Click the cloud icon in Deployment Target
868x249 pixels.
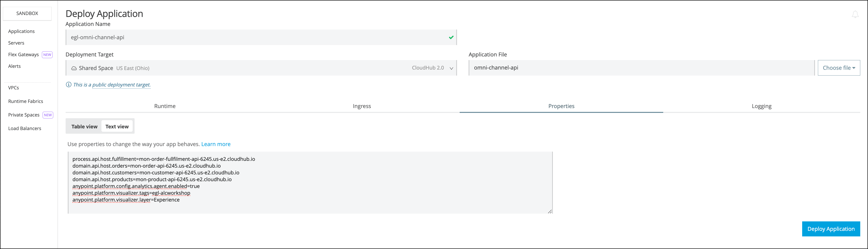74,68
